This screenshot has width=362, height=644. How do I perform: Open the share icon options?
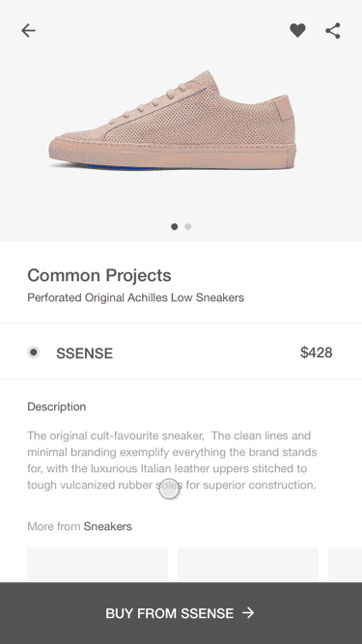333,31
